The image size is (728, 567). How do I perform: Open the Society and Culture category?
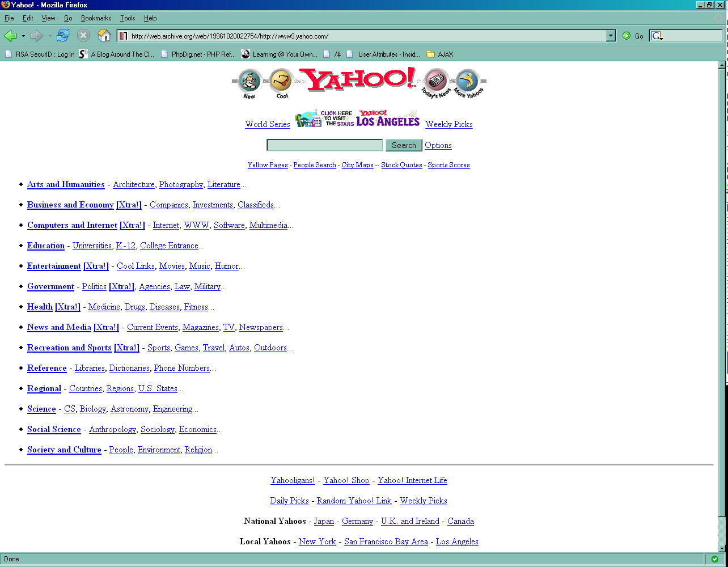pos(64,450)
